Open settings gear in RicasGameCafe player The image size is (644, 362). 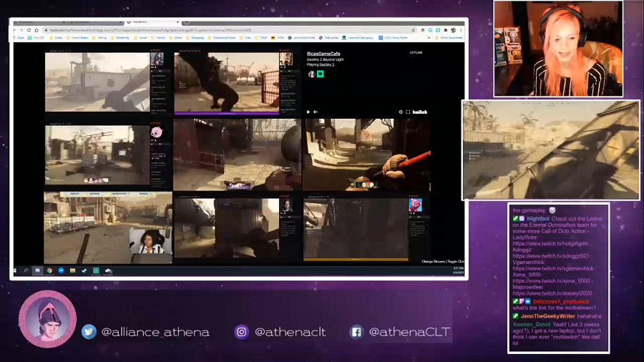401,112
